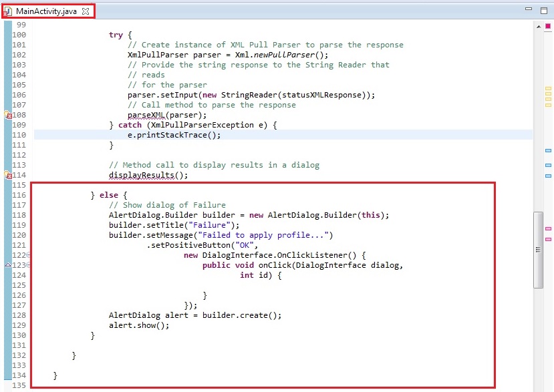The width and height of the screenshot is (554, 392).
Task: Click the override indicator triangle at line 123
Action: tap(8, 265)
